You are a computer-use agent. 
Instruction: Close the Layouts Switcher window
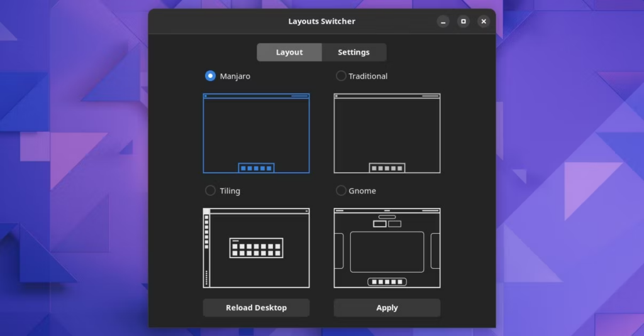pyautogui.click(x=484, y=21)
